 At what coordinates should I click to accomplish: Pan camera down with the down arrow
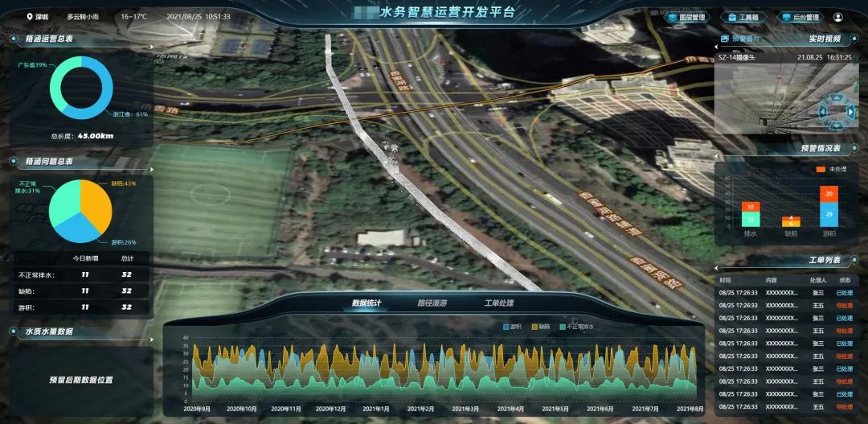coord(837,125)
